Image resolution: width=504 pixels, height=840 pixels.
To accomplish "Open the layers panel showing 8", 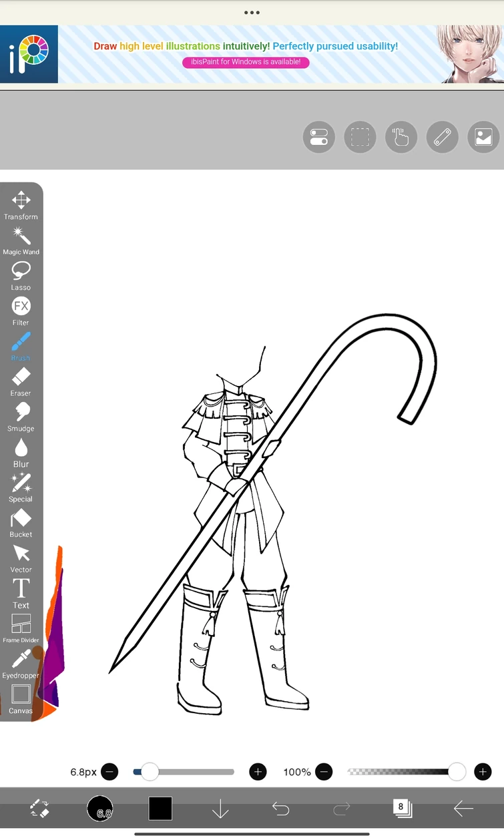I will [402, 809].
